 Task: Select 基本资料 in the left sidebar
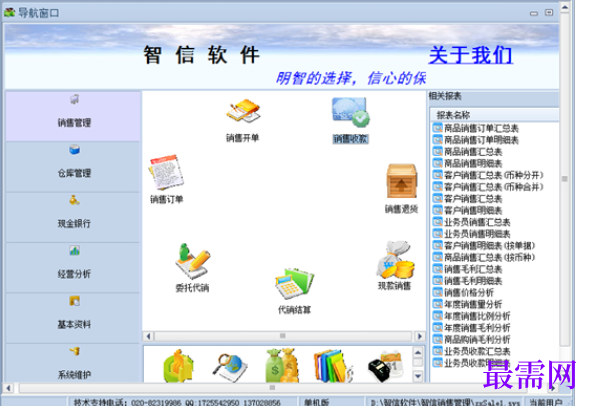73,318
